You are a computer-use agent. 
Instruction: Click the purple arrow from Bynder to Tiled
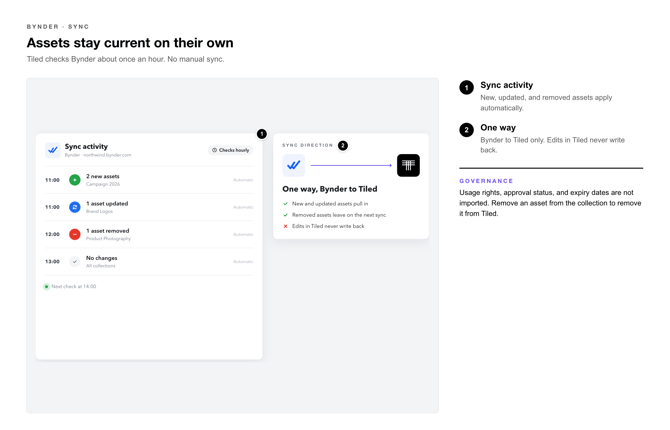tap(351, 165)
